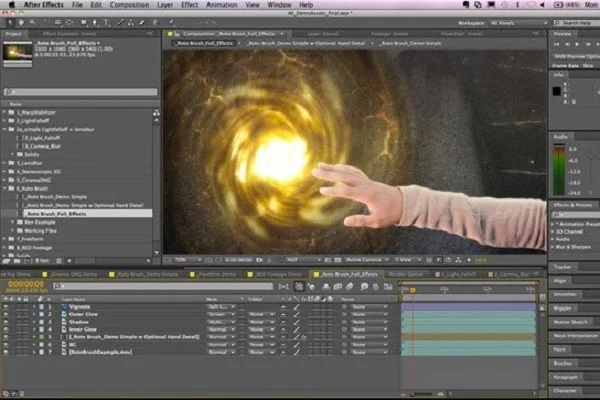Select the Type text tool
This screenshot has height=400, width=600.
pyautogui.click(x=106, y=23)
